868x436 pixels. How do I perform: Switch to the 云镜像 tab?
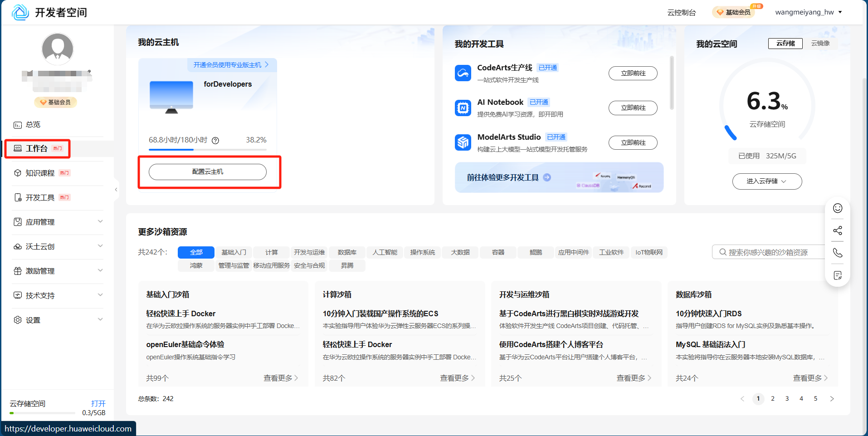[x=820, y=43]
